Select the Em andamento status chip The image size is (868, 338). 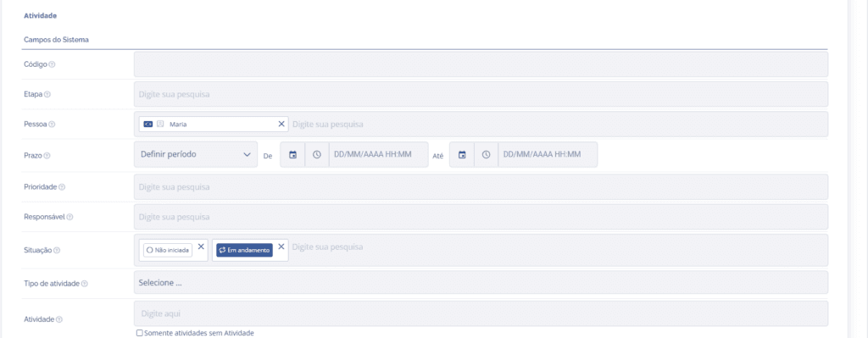[244, 250]
